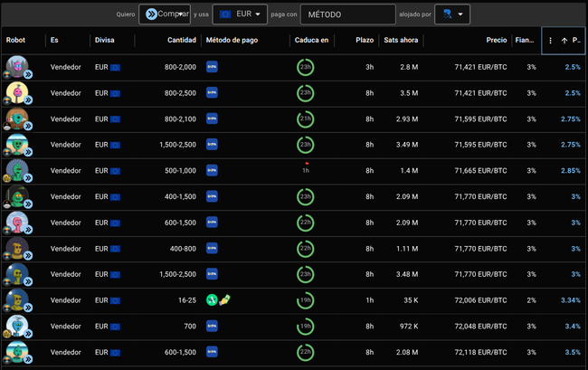Click the Plazo column header
The height and width of the screenshot is (370, 588).
365,40
